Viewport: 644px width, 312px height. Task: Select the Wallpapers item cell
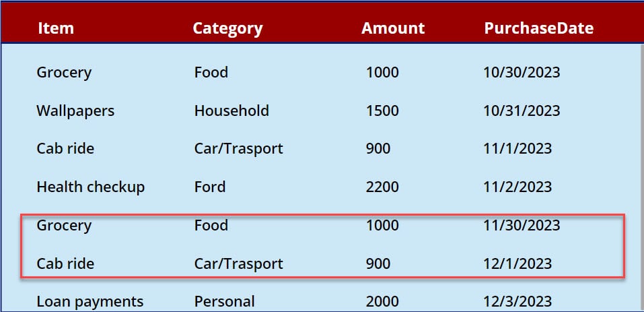point(75,111)
